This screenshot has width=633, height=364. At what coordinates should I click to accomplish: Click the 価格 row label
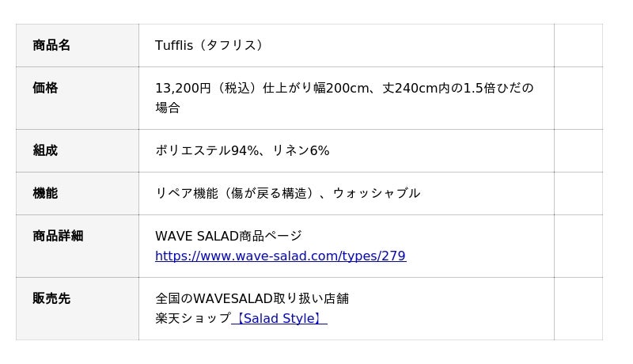(45, 88)
